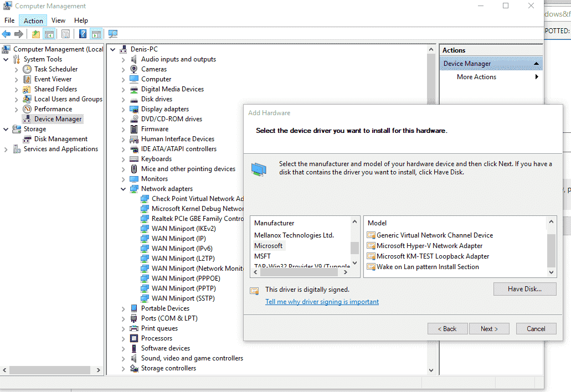Click the Forward arrow toolbar icon

tap(19, 34)
